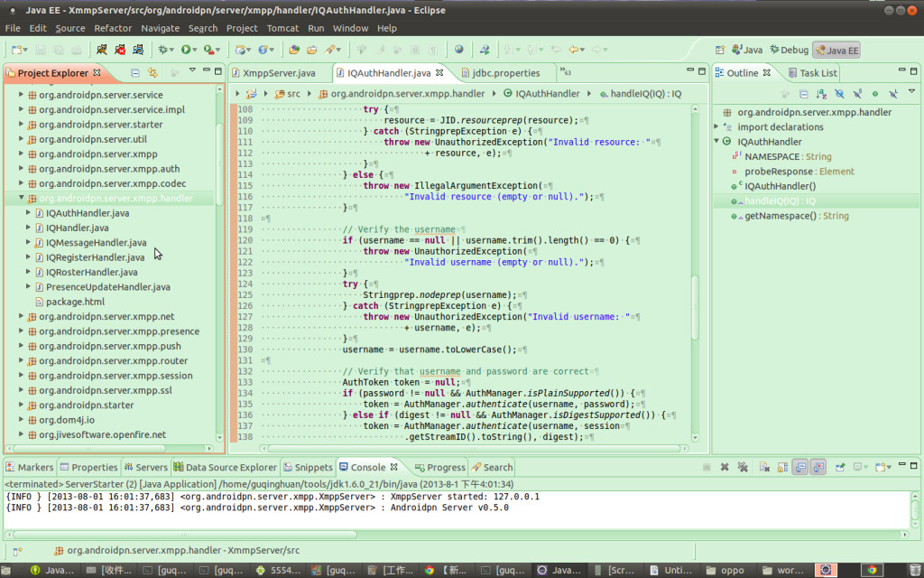Image resolution: width=924 pixels, height=578 pixels.
Task: Toggle Hide Fields in Outline toolbar
Action: pyautogui.click(x=838, y=93)
